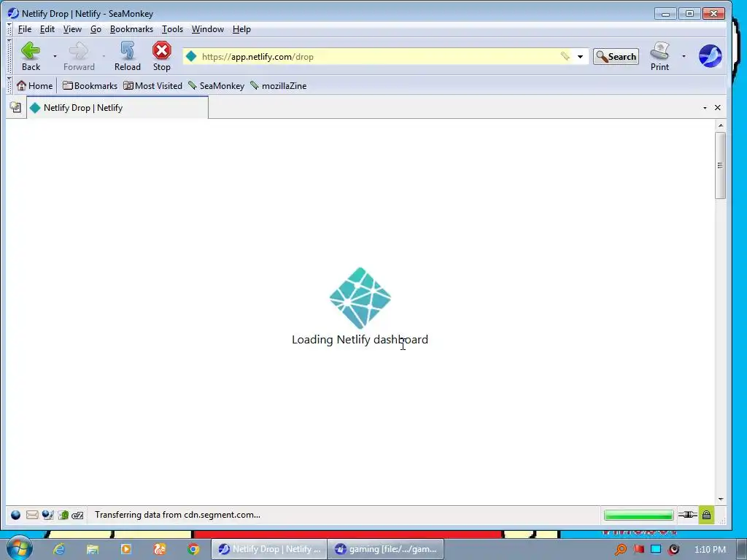The image size is (747, 560).
Task: Click the search magnifier tray icon
Action: [x=620, y=550]
